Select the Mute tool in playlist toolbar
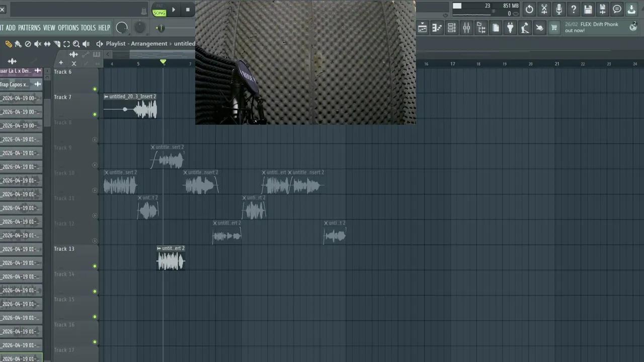This screenshot has height=362, width=644. coord(37,44)
